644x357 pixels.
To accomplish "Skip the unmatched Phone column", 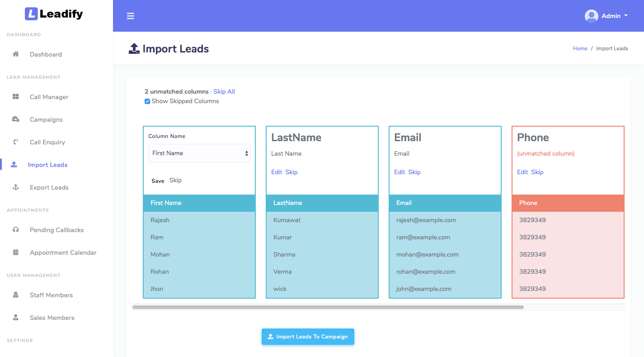I will [537, 172].
